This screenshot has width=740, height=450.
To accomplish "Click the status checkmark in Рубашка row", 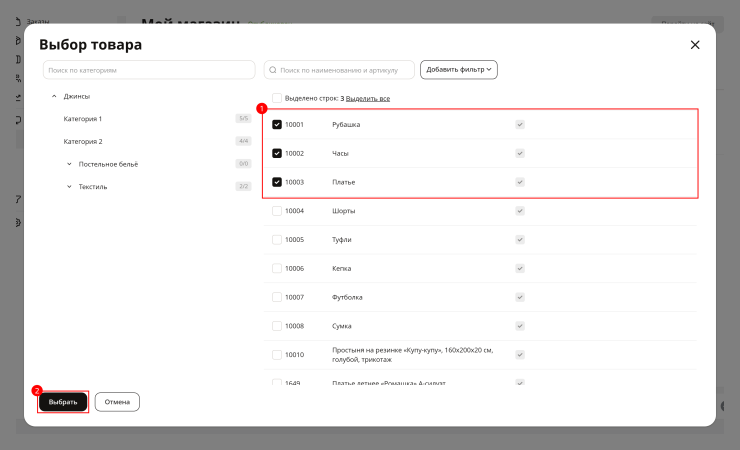I will click(520, 125).
